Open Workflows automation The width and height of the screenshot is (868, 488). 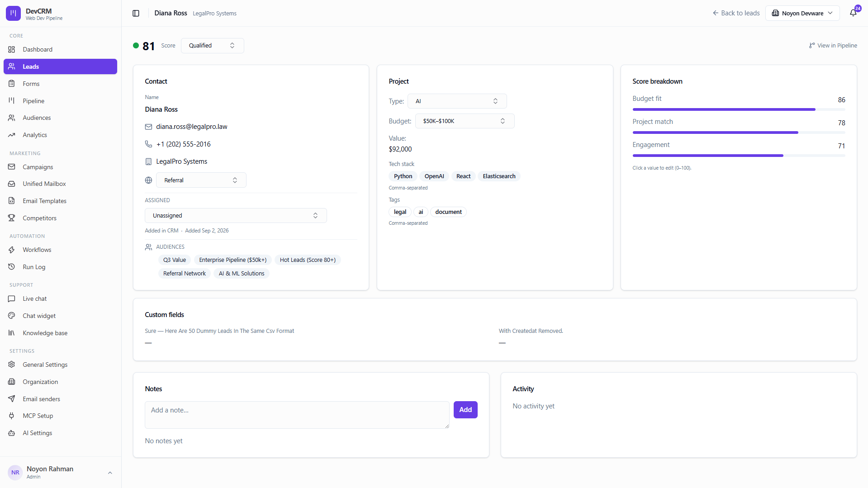click(60, 250)
